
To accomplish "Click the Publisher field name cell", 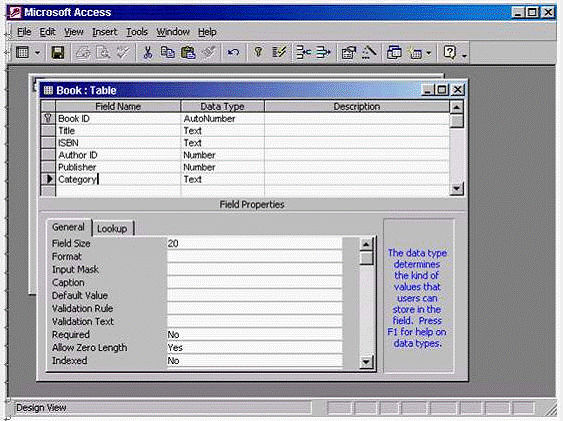I will click(x=118, y=167).
